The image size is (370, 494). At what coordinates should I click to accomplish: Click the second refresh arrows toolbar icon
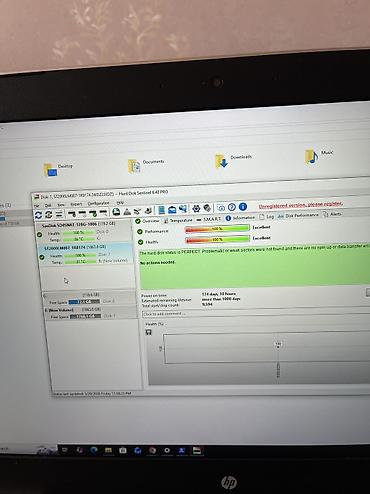49,214
